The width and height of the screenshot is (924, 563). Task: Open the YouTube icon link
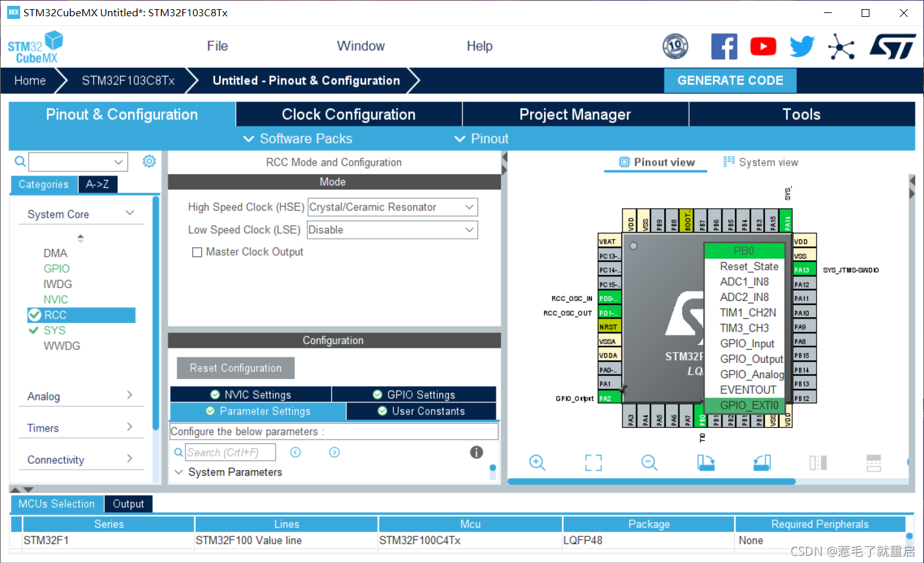[x=763, y=46]
